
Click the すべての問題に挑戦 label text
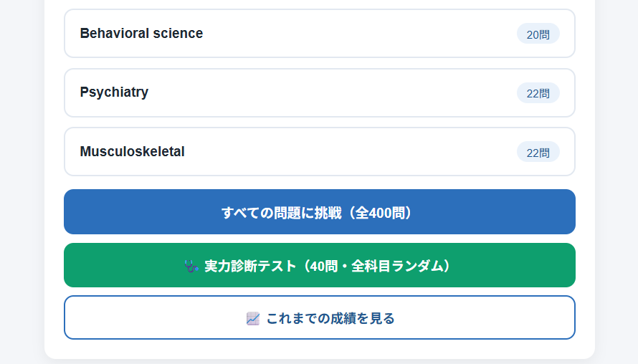281,213
